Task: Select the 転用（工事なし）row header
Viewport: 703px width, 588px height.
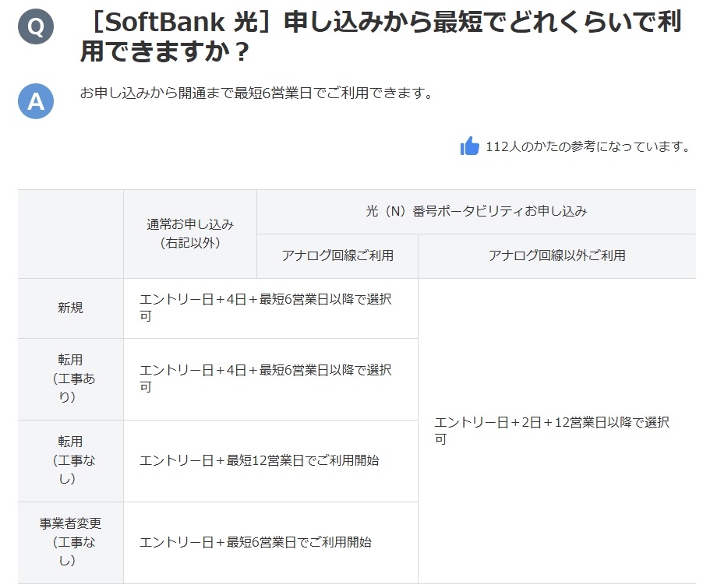Action: coord(70,460)
